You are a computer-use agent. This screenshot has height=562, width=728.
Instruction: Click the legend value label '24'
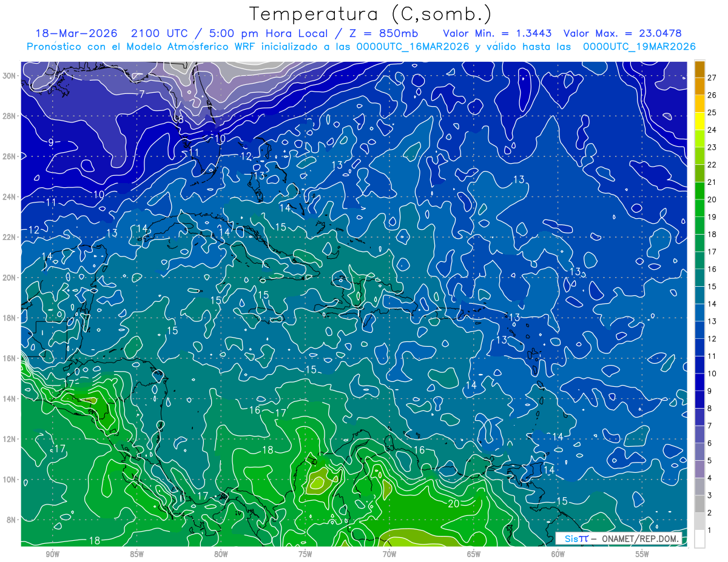click(712, 130)
